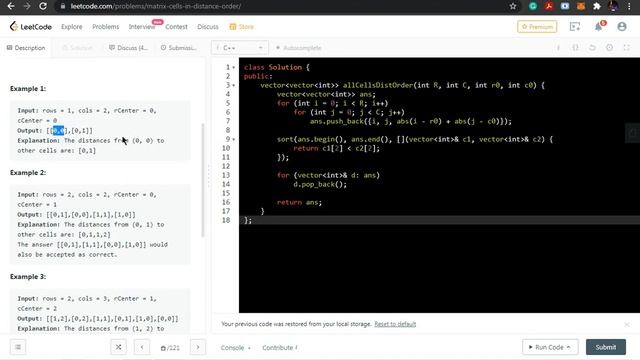
Task: Open the extensions puzzle piece menu
Action: tap(597, 6)
